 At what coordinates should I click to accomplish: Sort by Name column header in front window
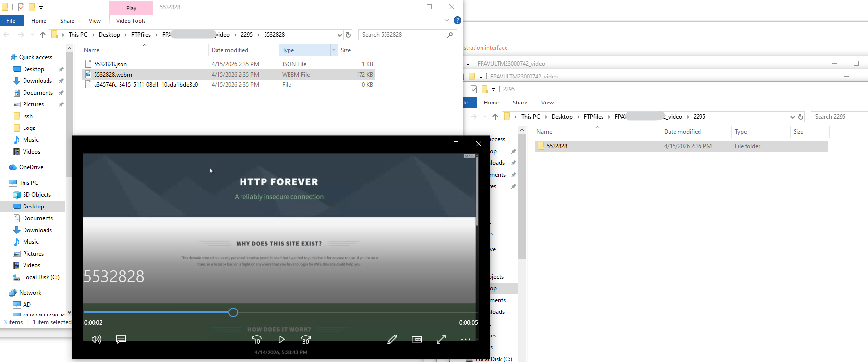pos(92,50)
